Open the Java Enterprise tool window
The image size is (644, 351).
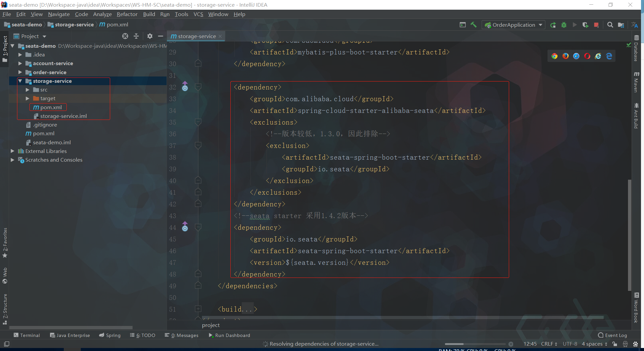point(70,335)
